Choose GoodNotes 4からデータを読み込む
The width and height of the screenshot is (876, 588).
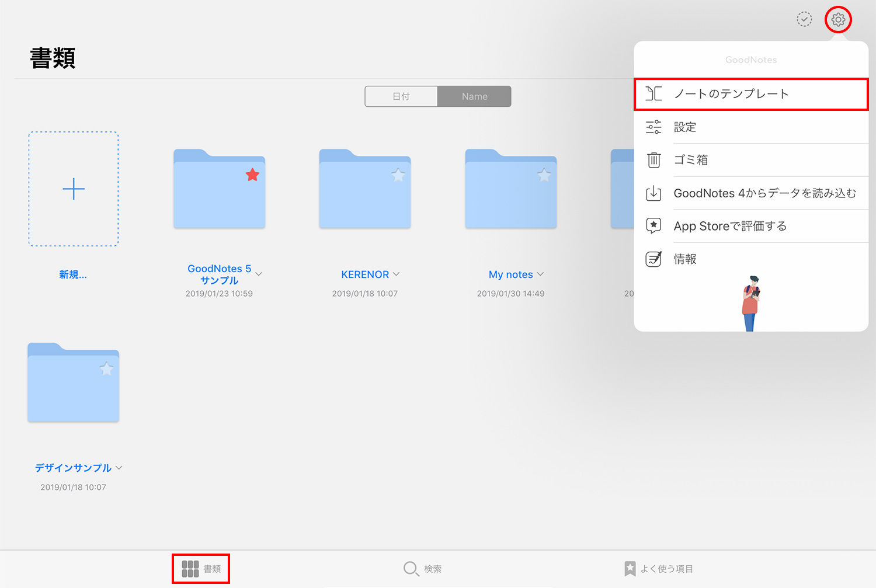pyautogui.click(x=752, y=193)
